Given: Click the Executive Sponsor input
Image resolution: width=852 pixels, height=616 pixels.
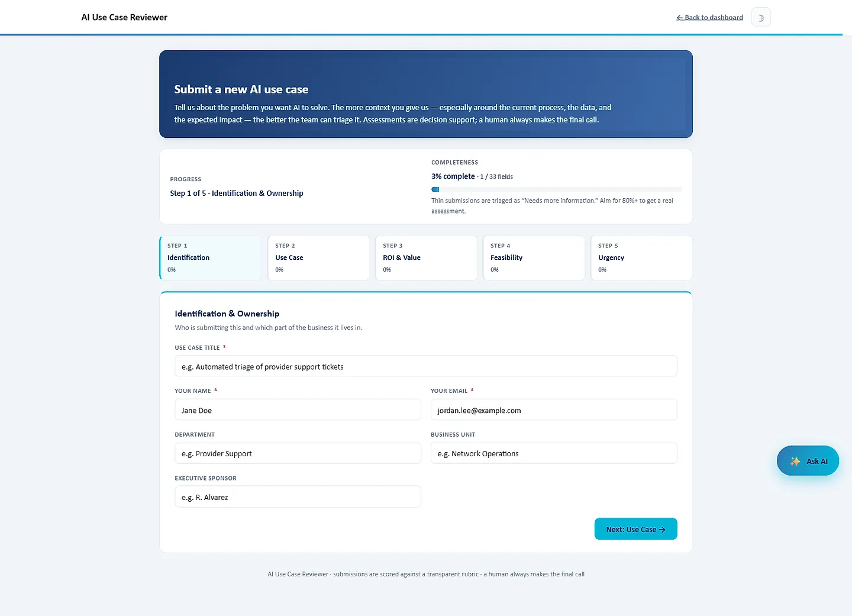Looking at the screenshot, I should 298,497.
